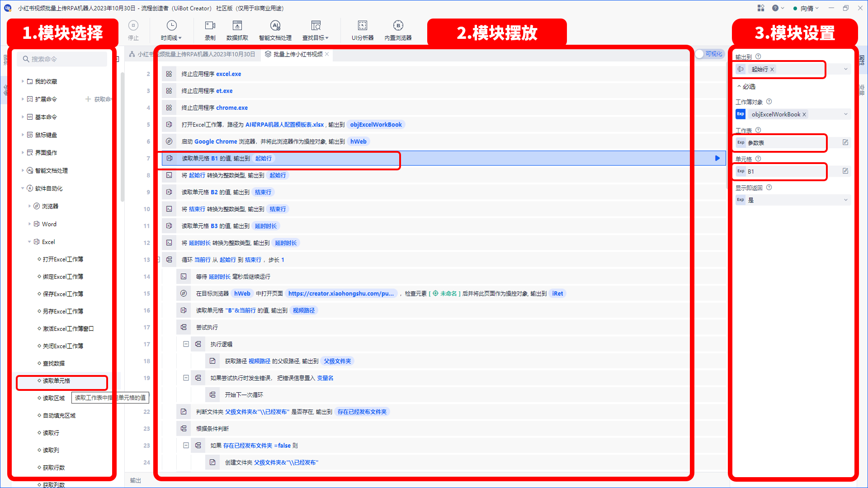Collapse the 如果尝试执行时发生错误 block
The height and width of the screenshot is (488, 868).
(186, 378)
